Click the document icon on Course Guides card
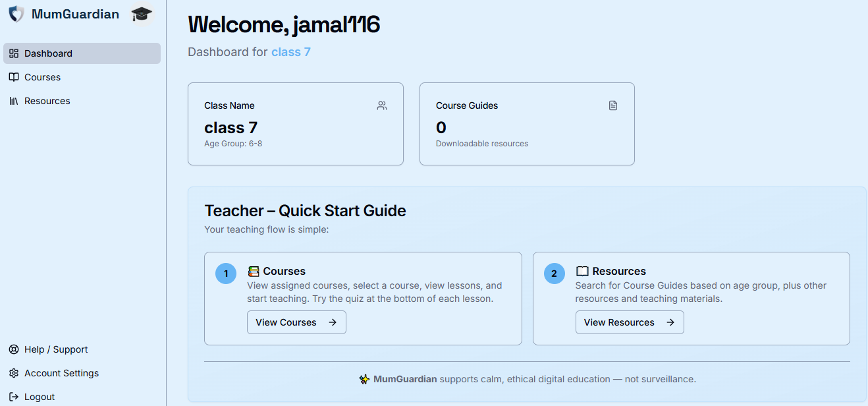Viewport: 868px width, 406px height. pyautogui.click(x=613, y=105)
